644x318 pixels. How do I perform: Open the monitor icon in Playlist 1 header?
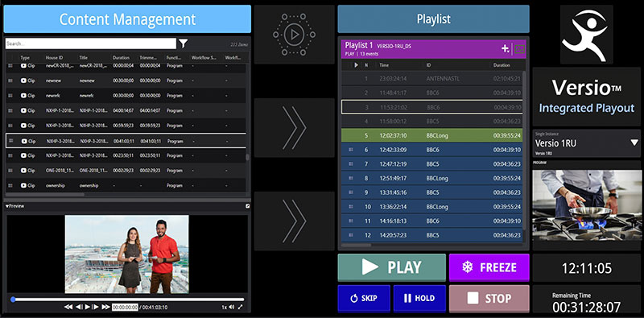tap(519, 49)
